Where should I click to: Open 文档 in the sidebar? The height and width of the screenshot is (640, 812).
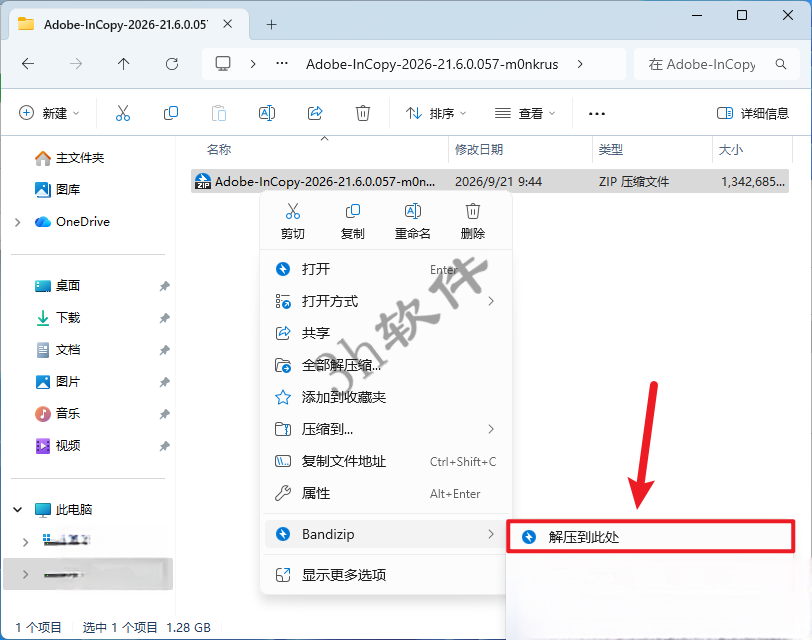(x=57, y=350)
